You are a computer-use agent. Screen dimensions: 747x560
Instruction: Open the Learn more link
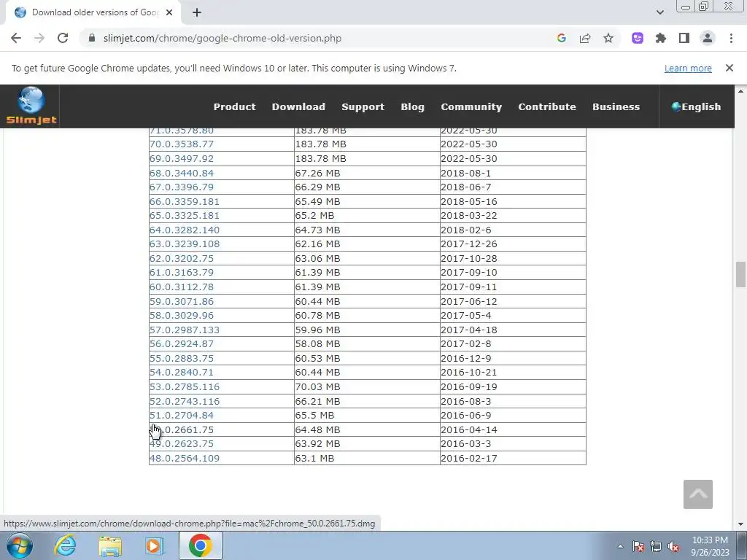688,68
